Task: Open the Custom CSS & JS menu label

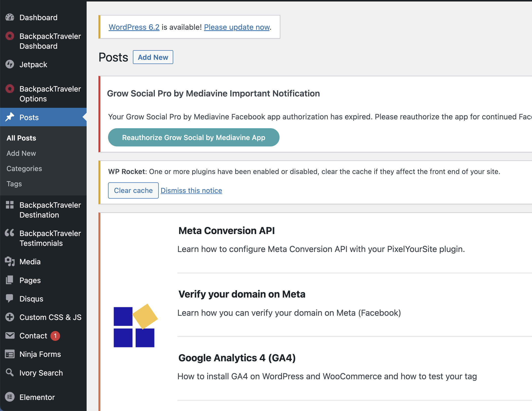Action: pos(50,317)
